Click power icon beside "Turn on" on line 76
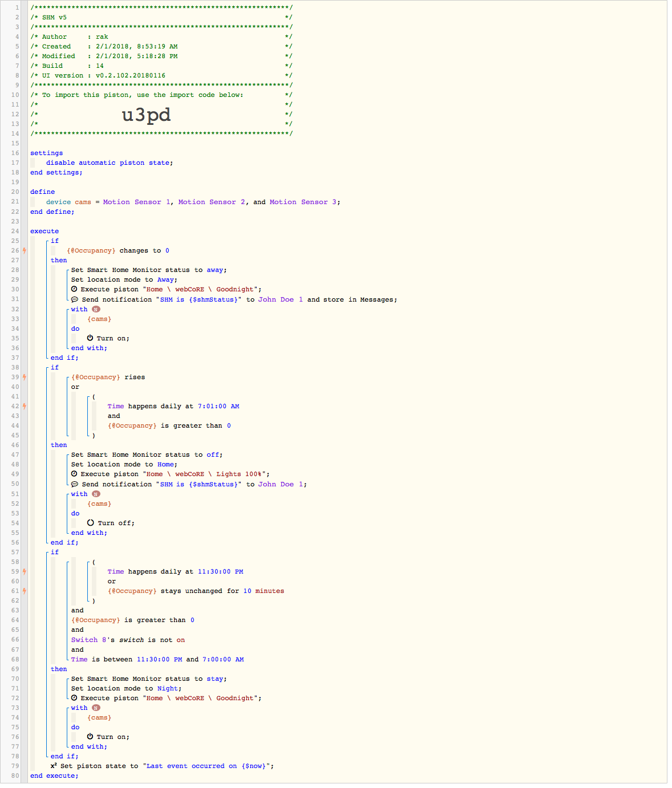Viewport: 672px width, 788px height. click(x=90, y=737)
